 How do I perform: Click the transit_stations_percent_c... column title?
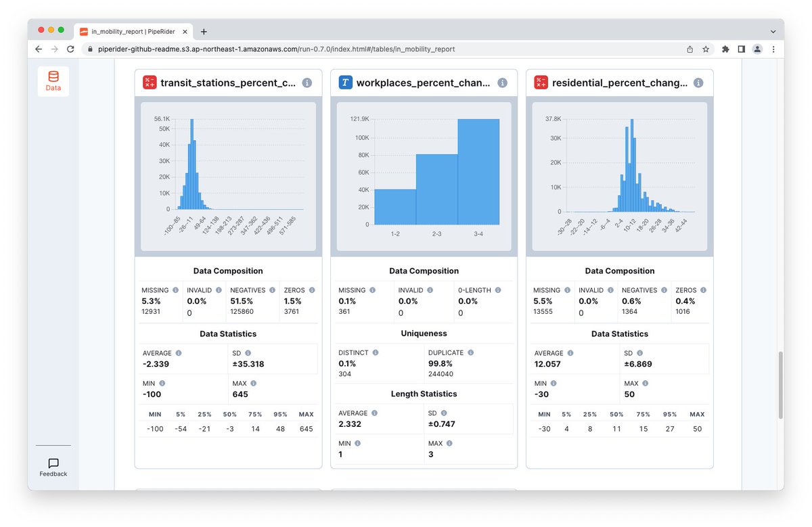(x=228, y=83)
